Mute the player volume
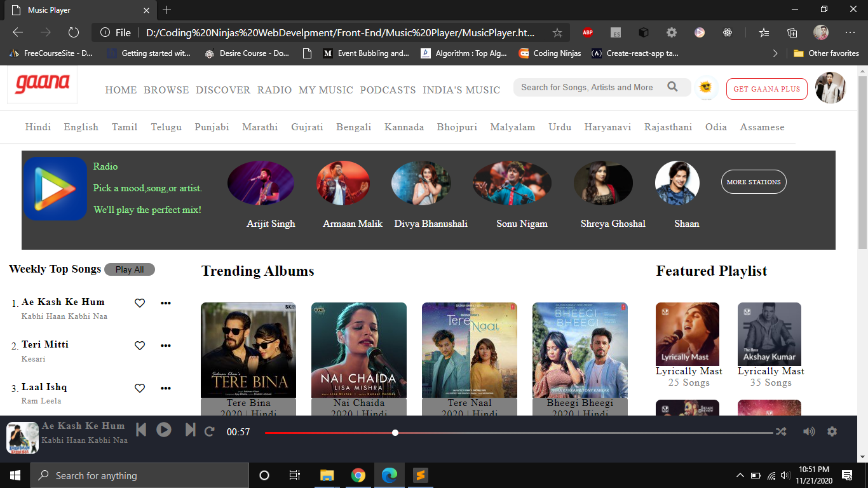This screenshot has width=868, height=488. click(809, 431)
